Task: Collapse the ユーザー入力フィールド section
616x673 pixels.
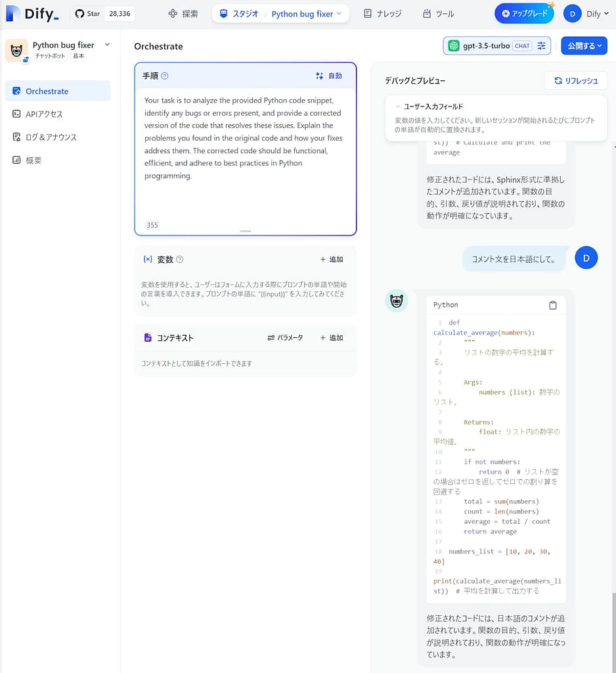Action: (398, 106)
